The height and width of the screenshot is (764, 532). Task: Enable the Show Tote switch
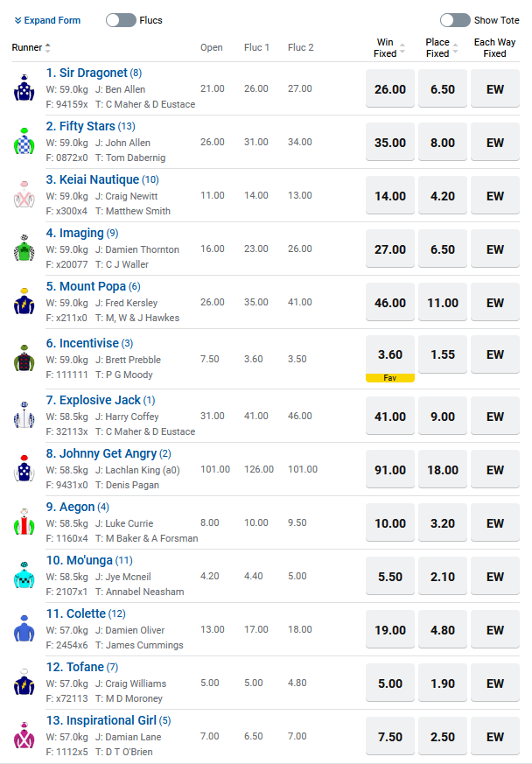tap(455, 20)
